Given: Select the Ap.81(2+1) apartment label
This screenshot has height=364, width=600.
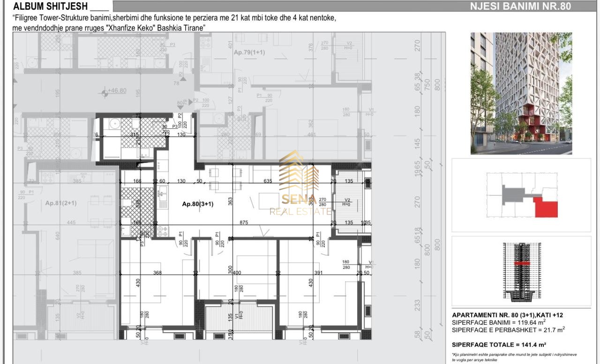Looking at the screenshot, I should pos(61,203).
